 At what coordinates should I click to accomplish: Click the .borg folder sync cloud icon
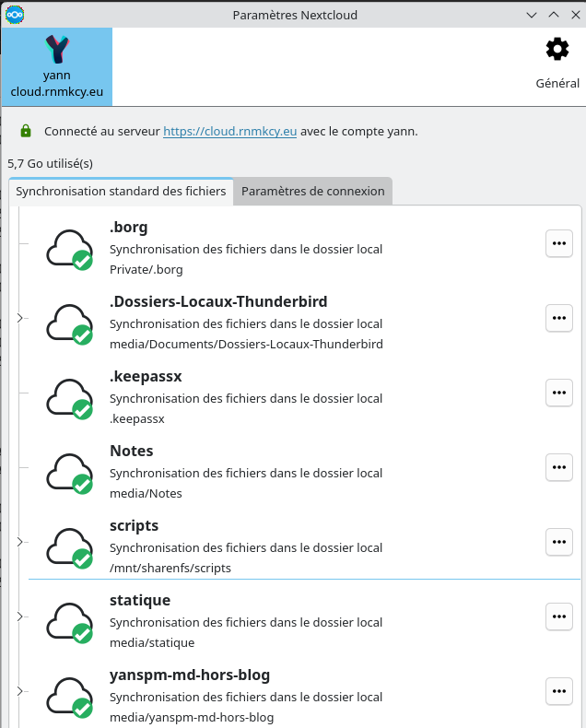(70, 250)
